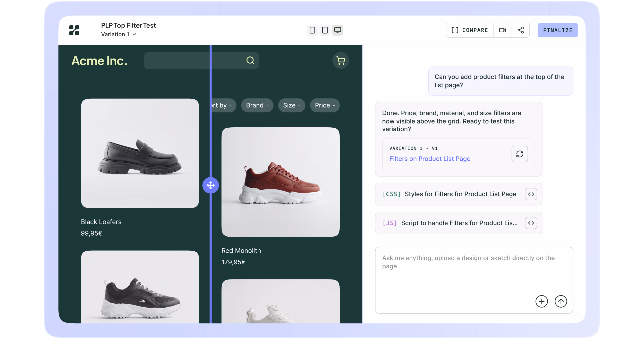This screenshot has height=338, width=644.
Task: View code for CSS styles snippet
Action: click(x=531, y=194)
